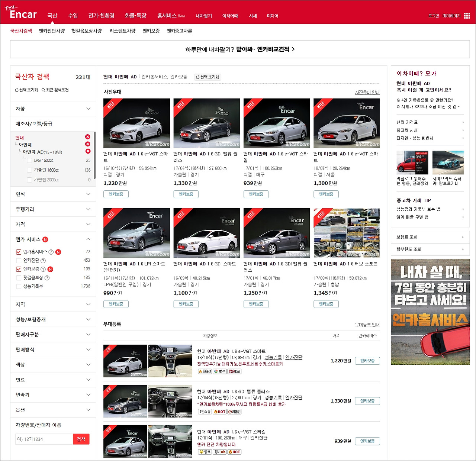Click the arrow beside 할부한도 조회
The image size is (476, 461).
(463, 249)
